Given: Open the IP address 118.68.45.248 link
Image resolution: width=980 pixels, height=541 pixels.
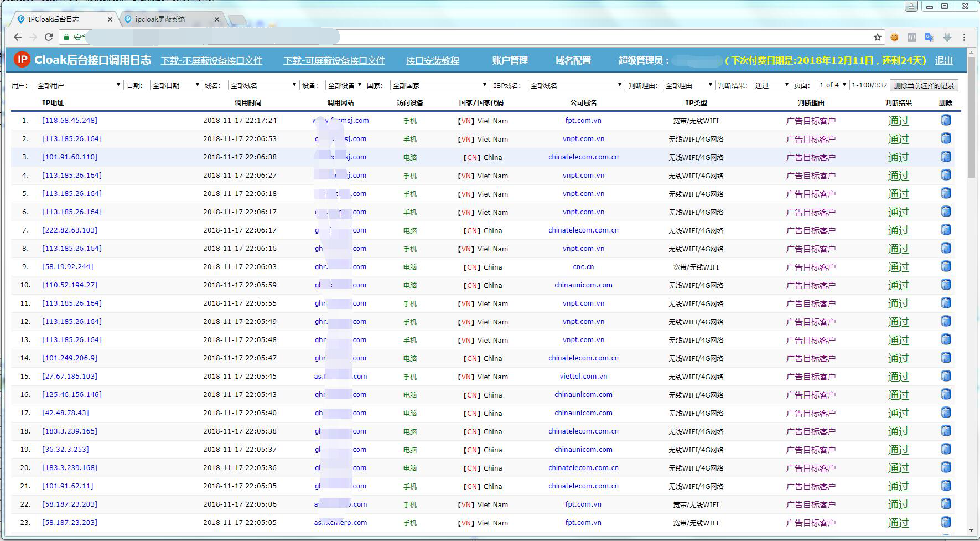Looking at the screenshot, I should [x=70, y=120].
